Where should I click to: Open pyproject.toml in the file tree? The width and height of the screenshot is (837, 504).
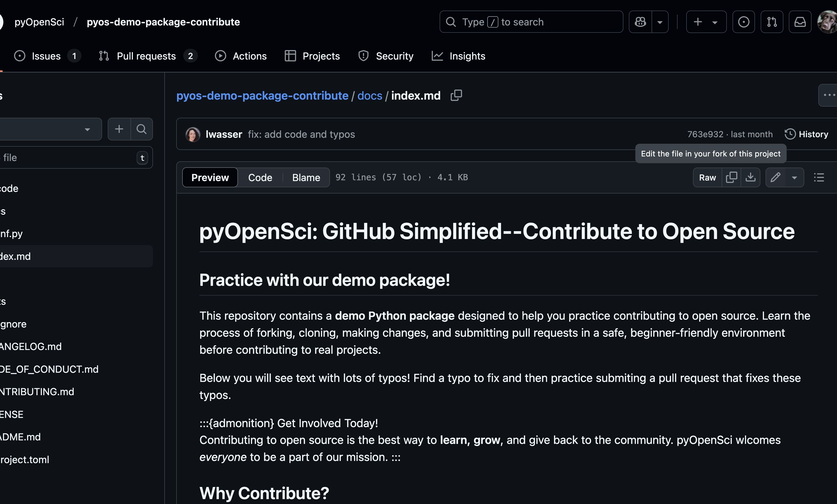click(76, 460)
